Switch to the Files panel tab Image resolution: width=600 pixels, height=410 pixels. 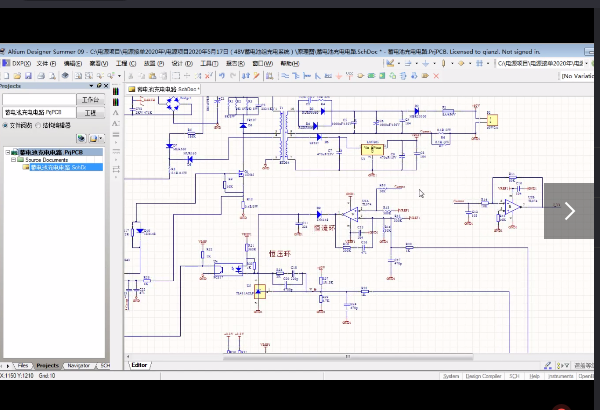(x=23, y=366)
